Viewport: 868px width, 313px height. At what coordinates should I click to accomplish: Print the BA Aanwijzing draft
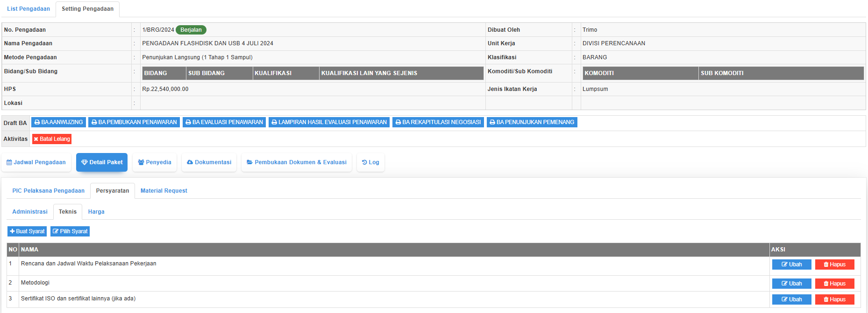point(58,122)
